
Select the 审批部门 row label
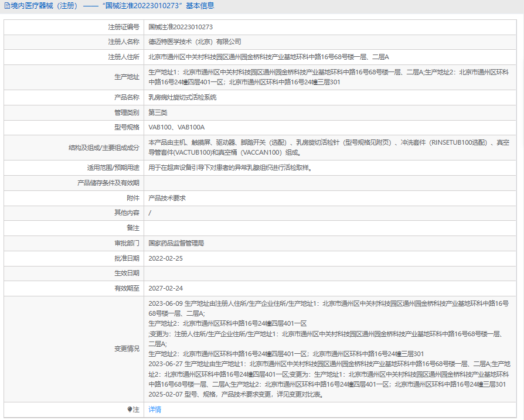tap(127, 243)
